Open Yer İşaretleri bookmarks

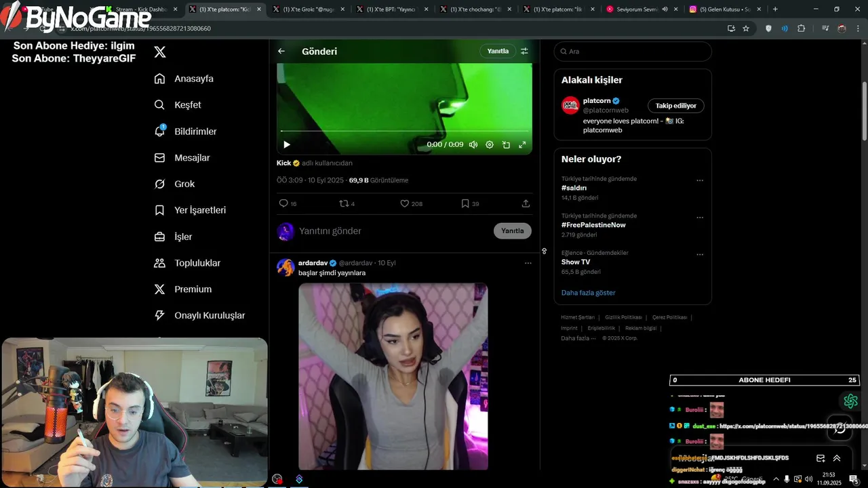[190, 210]
